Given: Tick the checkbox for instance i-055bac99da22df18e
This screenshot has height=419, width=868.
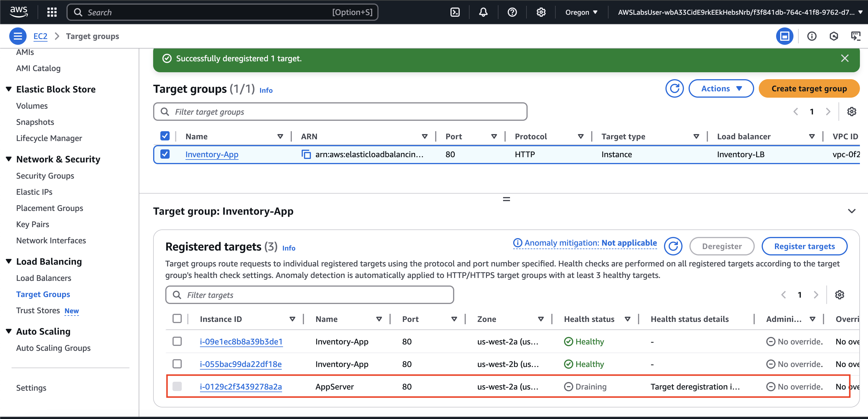Looking at the screenshot, I should [177, 364].
